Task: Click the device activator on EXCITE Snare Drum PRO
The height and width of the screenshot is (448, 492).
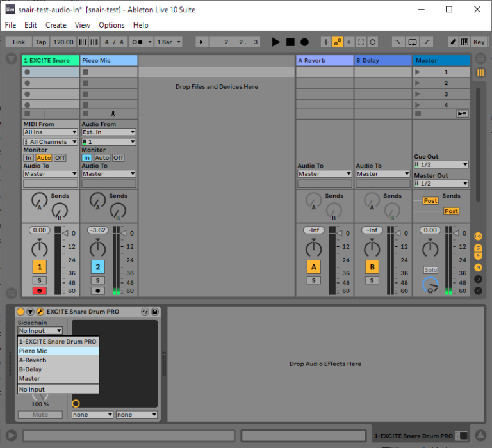Action: coord(20,312)
